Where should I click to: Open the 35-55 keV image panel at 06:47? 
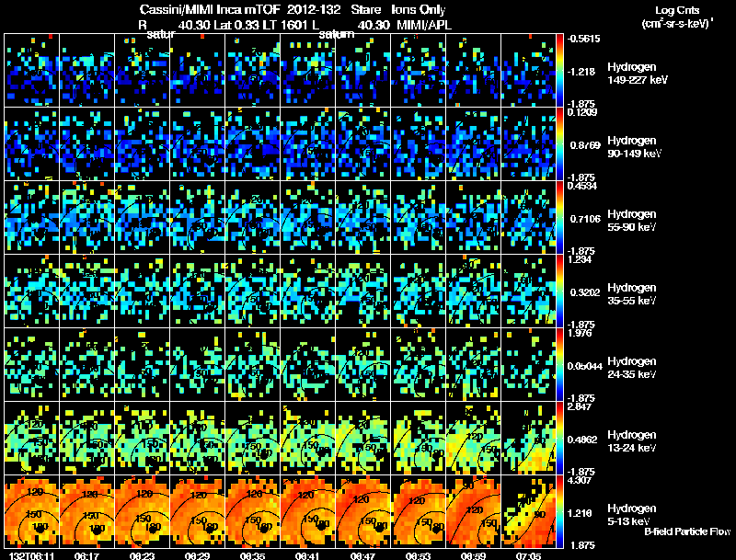[362, 291]
